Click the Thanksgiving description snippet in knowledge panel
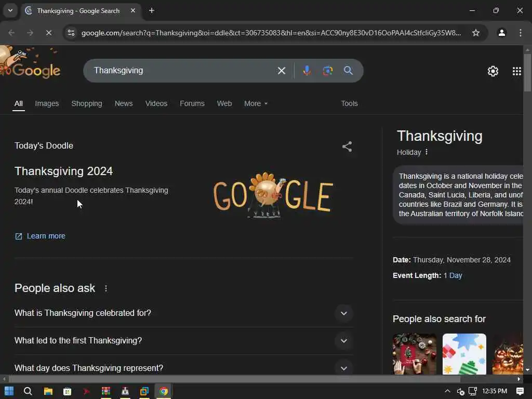 (x=461, y=195)
